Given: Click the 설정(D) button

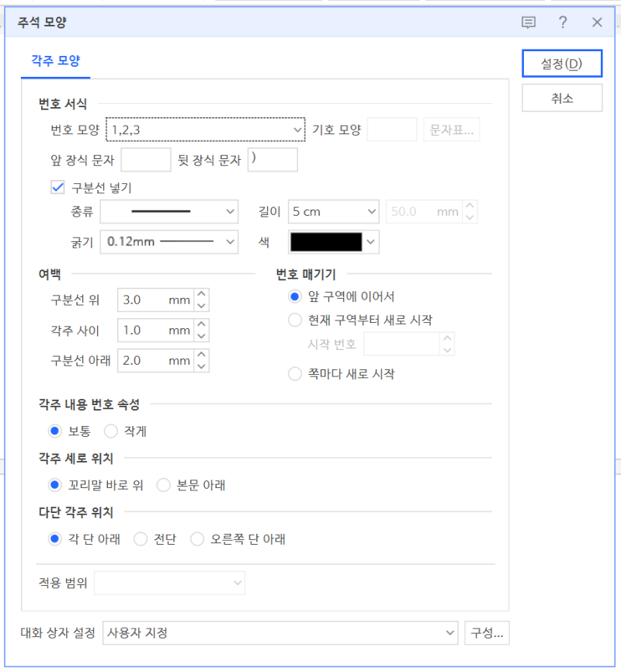Looking at the screenshot, I should (x=562, y=64).
